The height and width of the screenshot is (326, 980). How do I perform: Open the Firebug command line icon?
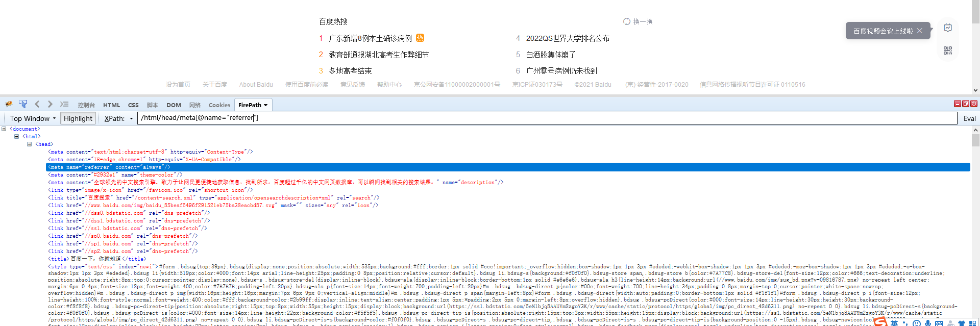[x=64, y=104]
